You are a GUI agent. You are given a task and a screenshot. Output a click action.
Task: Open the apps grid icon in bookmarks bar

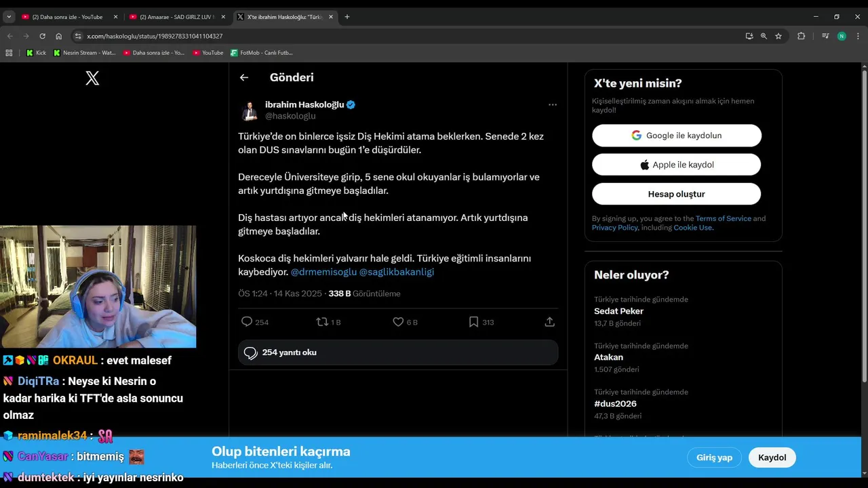[x=9, y=52]
